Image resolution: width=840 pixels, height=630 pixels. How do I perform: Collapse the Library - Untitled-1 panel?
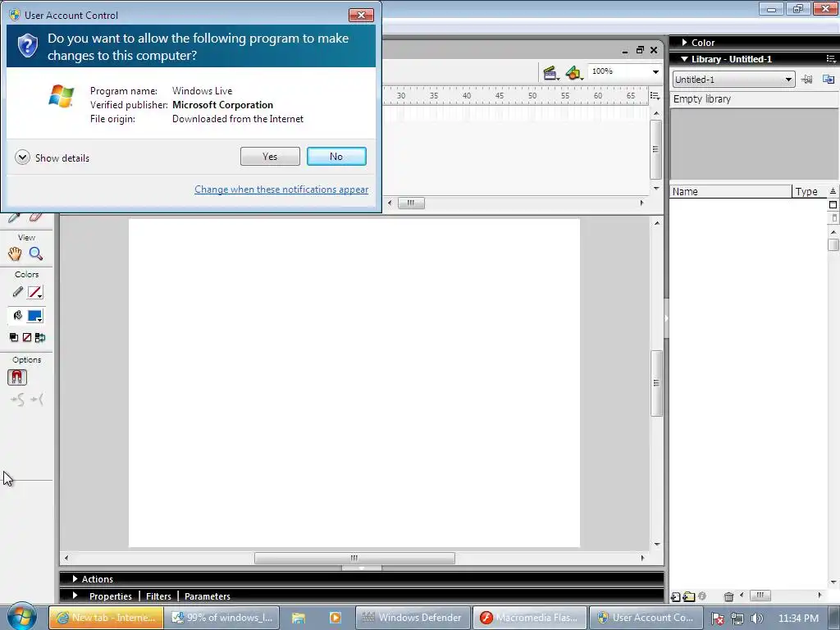[x=684, y=59]
